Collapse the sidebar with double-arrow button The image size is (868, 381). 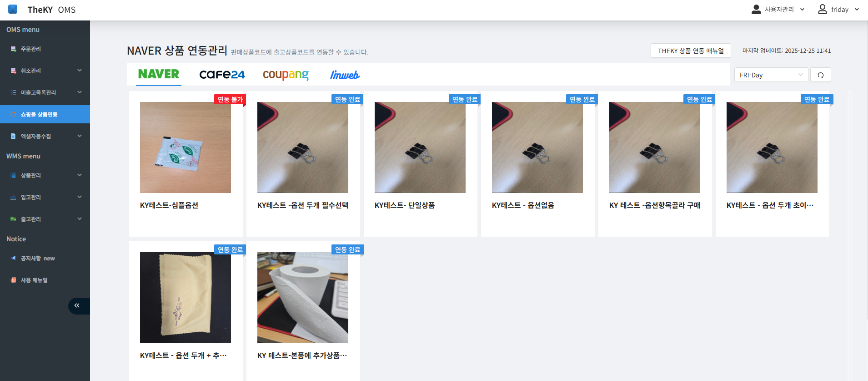(77, 306)
